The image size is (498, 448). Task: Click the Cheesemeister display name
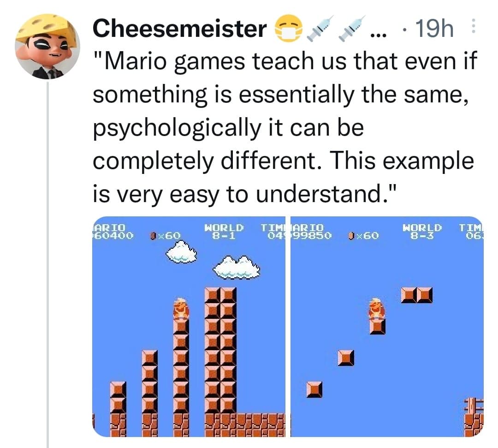click(x=180, y=29)
